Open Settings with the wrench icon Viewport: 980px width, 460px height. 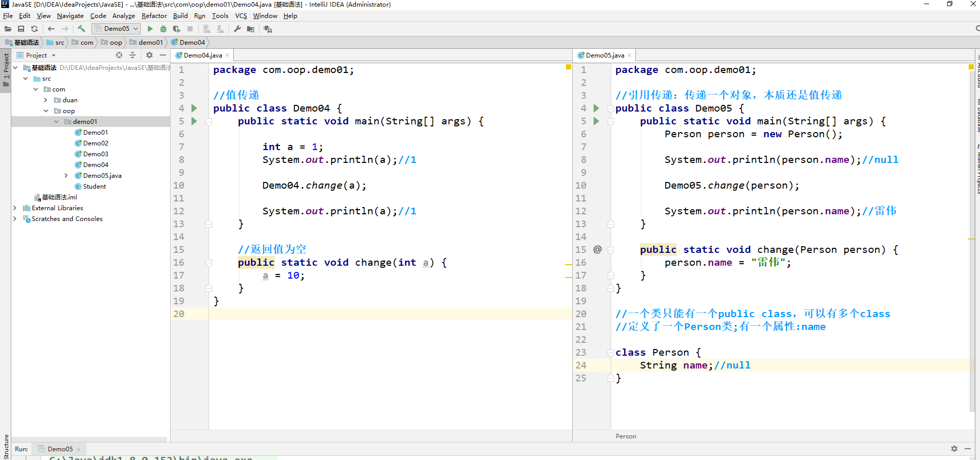tap(237, 29)
